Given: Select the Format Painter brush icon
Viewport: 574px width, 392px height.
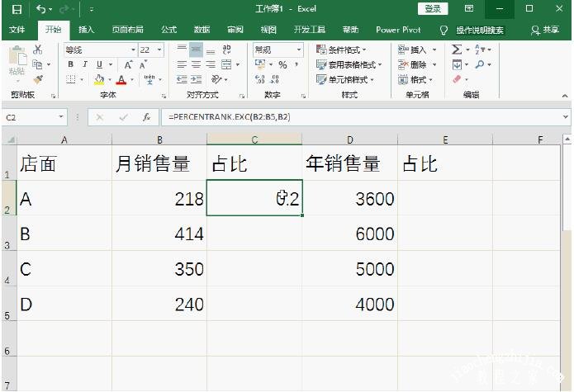Looking at the screenshot, I should click(38, 79).
